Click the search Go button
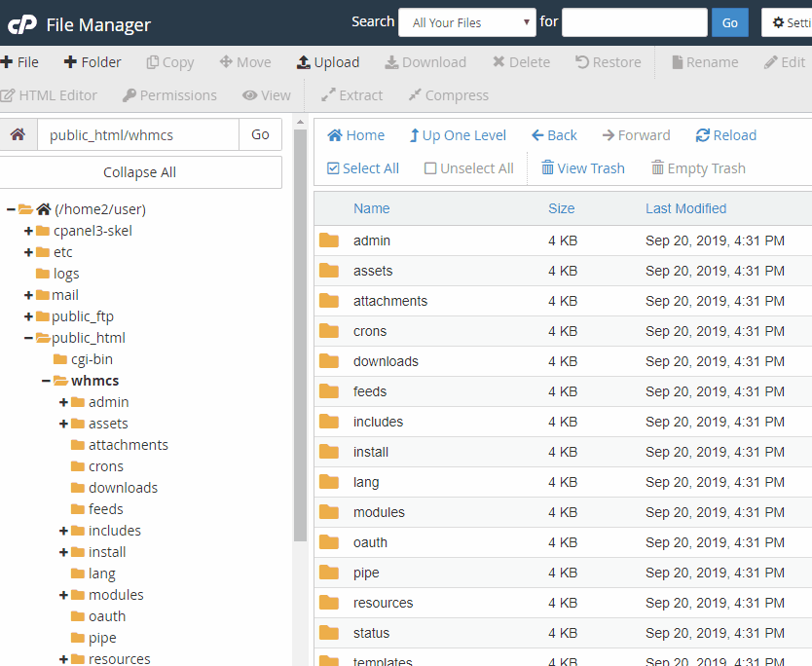This screenshot has height=666, width=812. pyautogui.click(x=729, y=22)
